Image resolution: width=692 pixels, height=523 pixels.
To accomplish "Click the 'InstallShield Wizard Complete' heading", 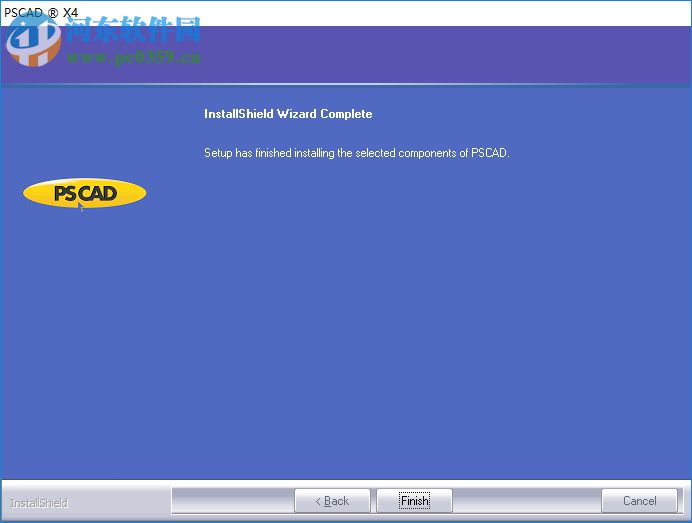I will pos(288,114).
